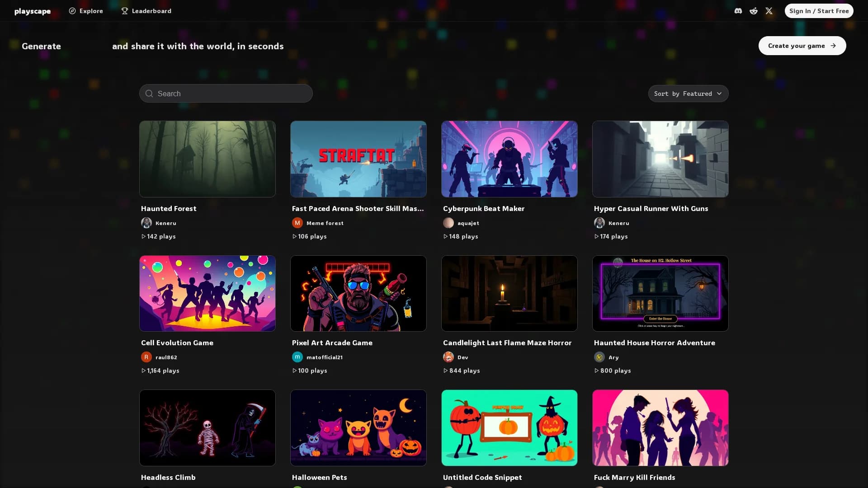Click Meme forest avatar icon
This screenshot has height=488, width=868.
(x=297, y=223)
